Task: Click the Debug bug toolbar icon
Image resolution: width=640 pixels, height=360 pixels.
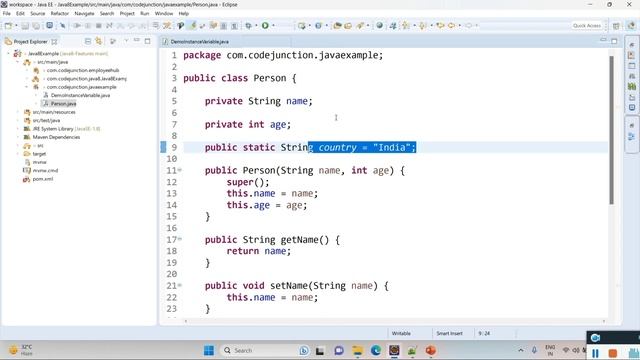Action: pos(249,26)
